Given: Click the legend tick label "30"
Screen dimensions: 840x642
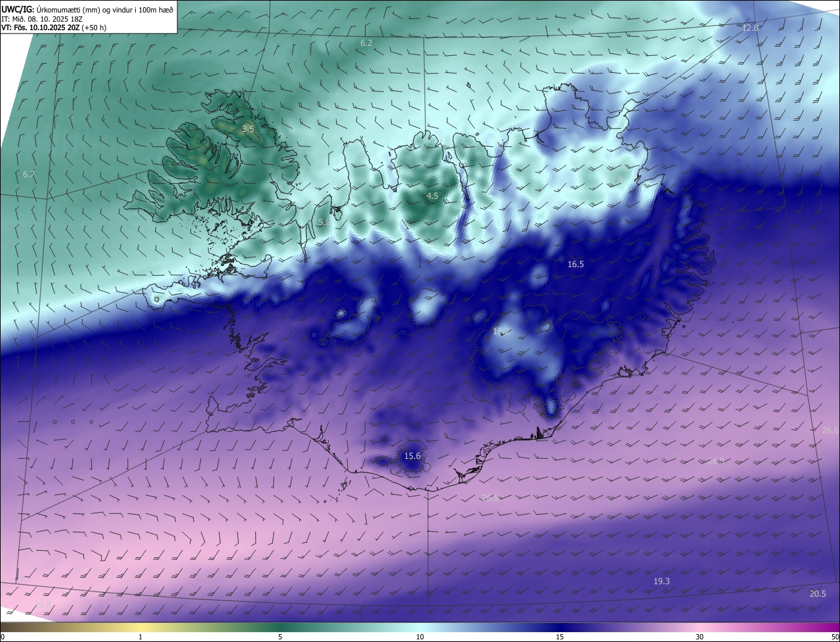Looking at the screenshot, I should 700,637.
